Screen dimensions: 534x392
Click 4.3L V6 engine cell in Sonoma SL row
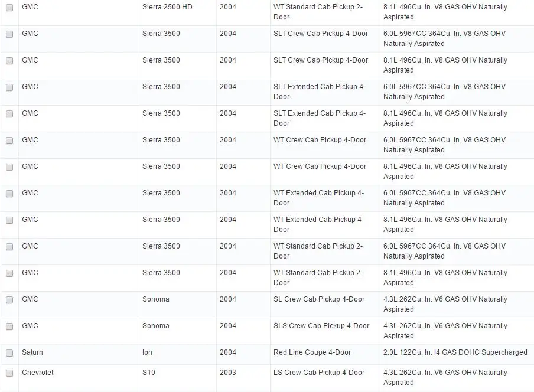pyautogui.click(x=457, y=305)
